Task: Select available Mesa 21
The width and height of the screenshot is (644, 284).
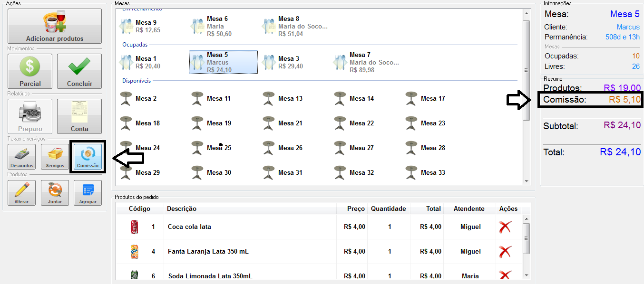Action: 283,123
